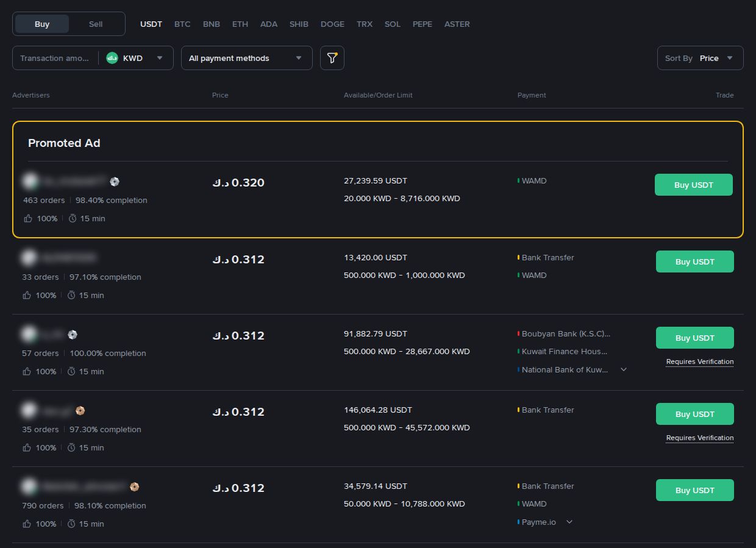Click Kuwait Finance House payment method

pos(565,351)
